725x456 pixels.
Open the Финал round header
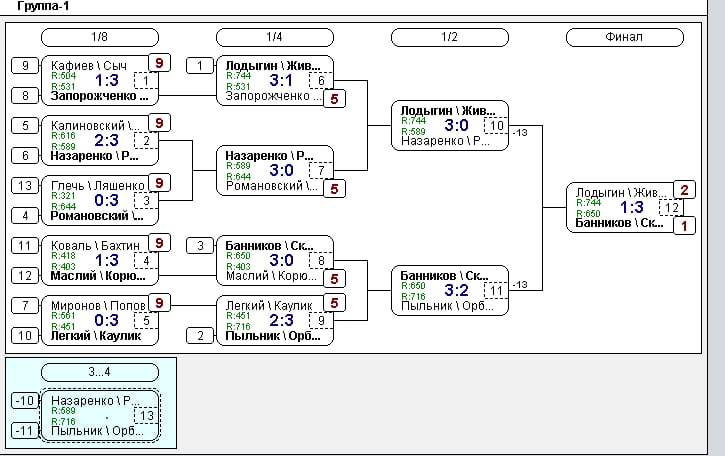(x=624, y=37)
